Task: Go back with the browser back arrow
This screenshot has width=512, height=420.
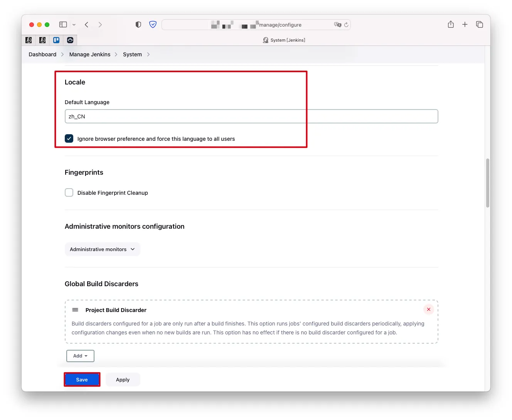Action: [x=87, y=25]
